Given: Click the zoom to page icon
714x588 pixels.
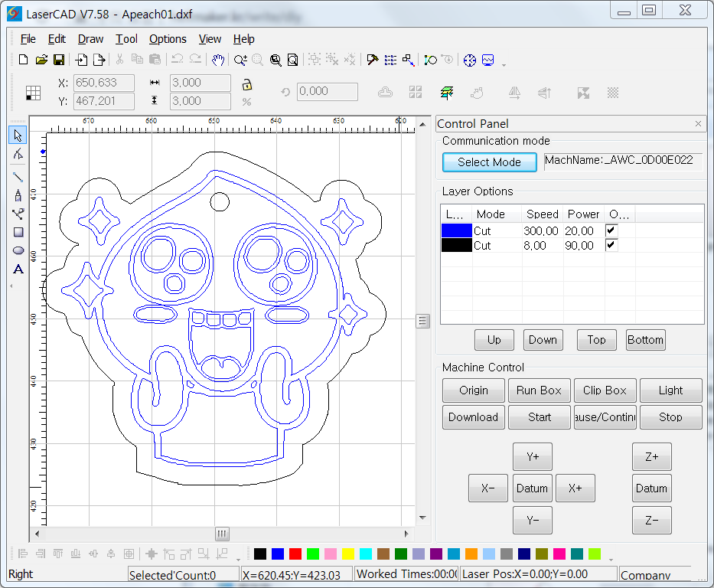Looking at the screenshot, I should (293, 60).
